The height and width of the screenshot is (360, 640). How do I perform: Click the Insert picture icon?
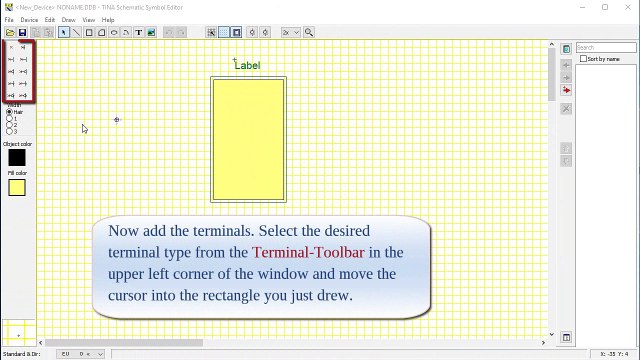pyautogui.click(x=151, y=32)
